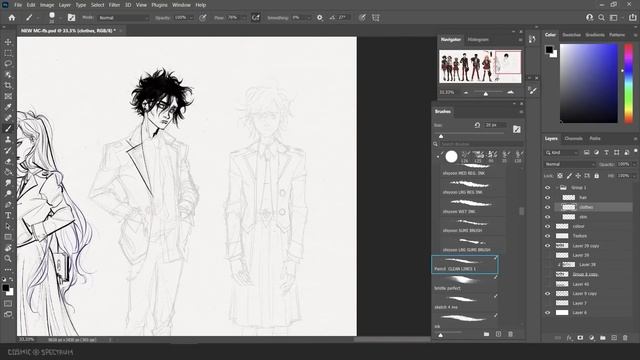Screen dimensions: 640x360
Task: Select the Horizontal Type tool
Action: (8, 215)
